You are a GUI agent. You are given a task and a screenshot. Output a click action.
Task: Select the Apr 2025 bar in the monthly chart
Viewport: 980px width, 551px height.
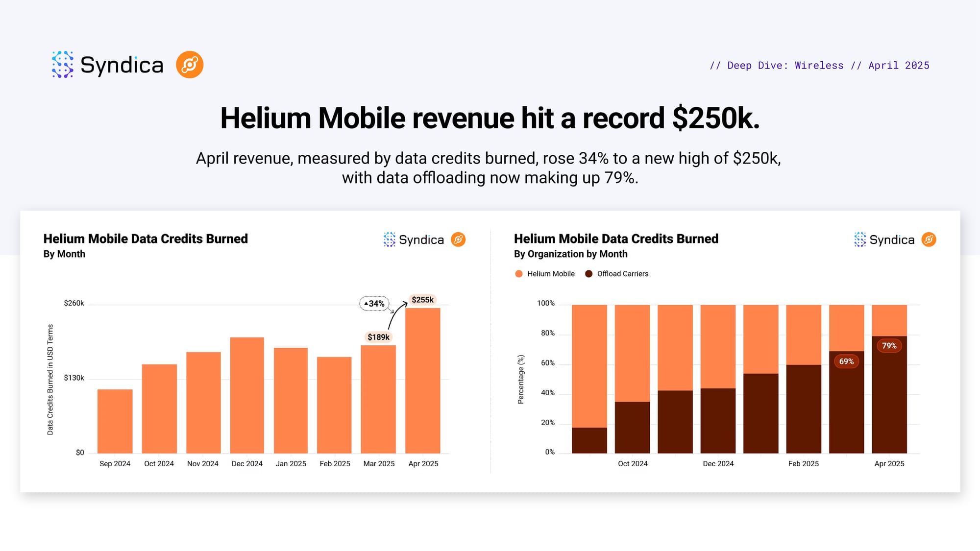click(422, 380)
